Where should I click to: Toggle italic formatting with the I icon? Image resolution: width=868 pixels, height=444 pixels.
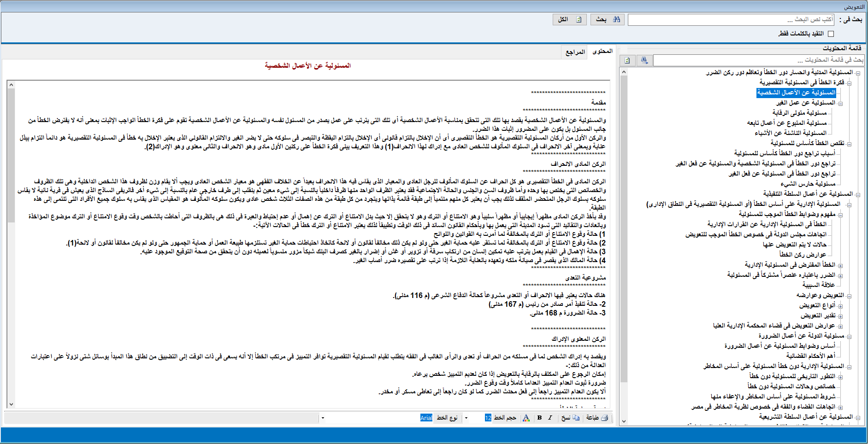[x=550, y=418]
